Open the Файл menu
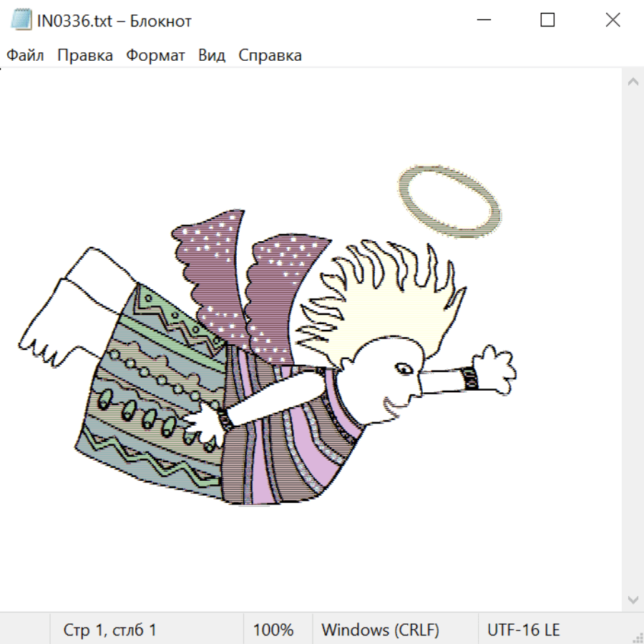 (x=25, y=56)
